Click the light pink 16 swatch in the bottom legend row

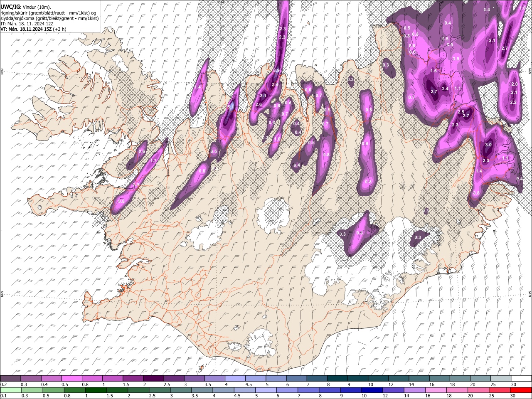pos(435,390)
